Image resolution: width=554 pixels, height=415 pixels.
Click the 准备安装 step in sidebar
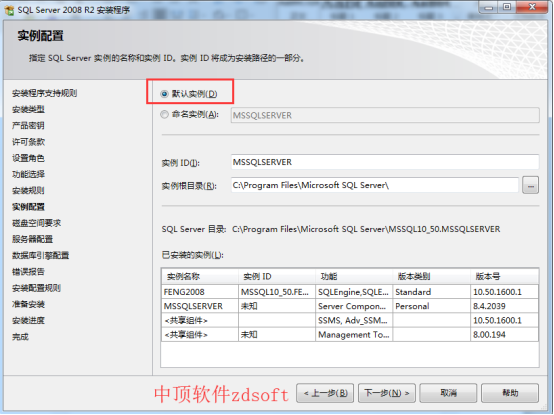pyautogui.click(x=28, y=304)
